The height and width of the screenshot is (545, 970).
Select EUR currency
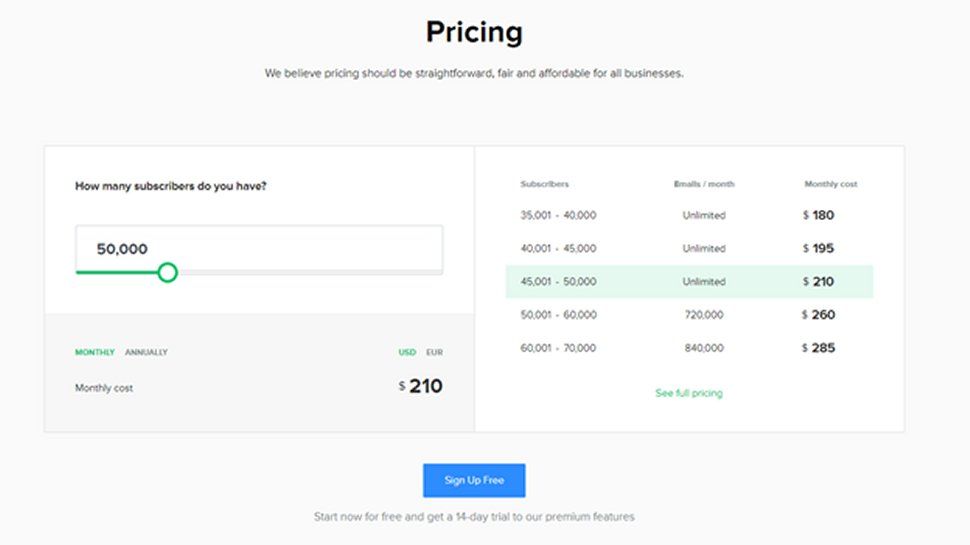434,352
